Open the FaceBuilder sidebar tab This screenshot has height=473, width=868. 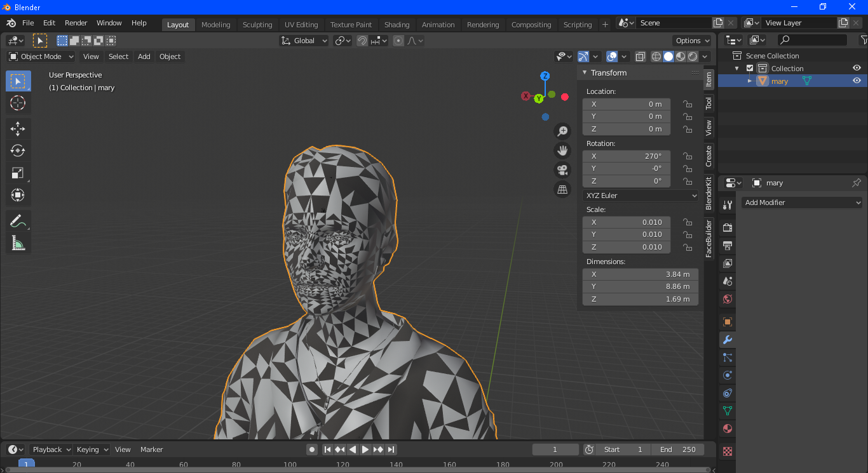(709, 239)
